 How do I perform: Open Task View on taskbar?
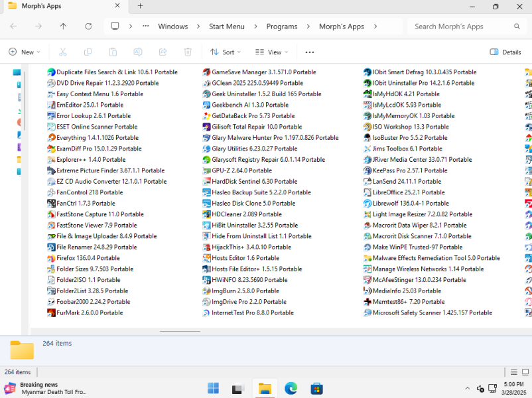(239, 388)
